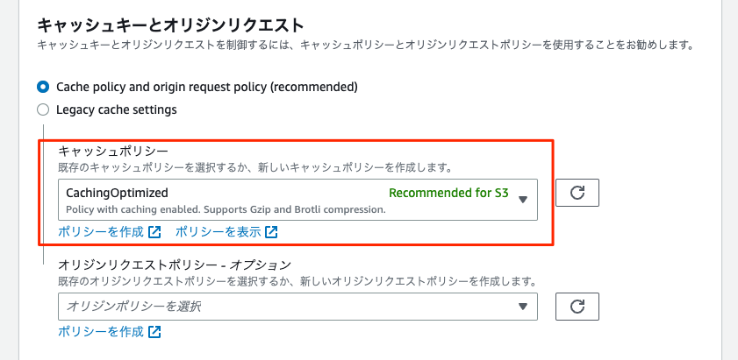Refresh the cache policy list
738x360 pixels.
(577, 192)
